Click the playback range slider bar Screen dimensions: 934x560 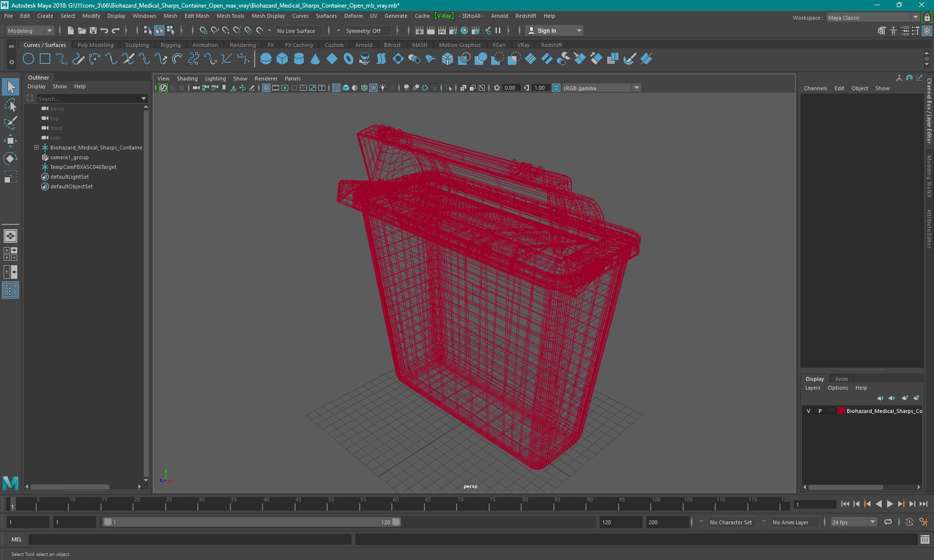tap(252, 522)
